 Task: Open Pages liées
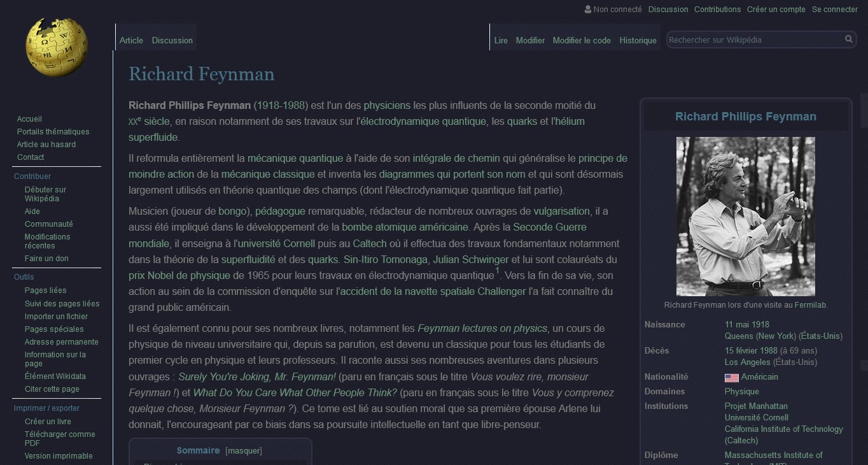[x=45, y=291]
